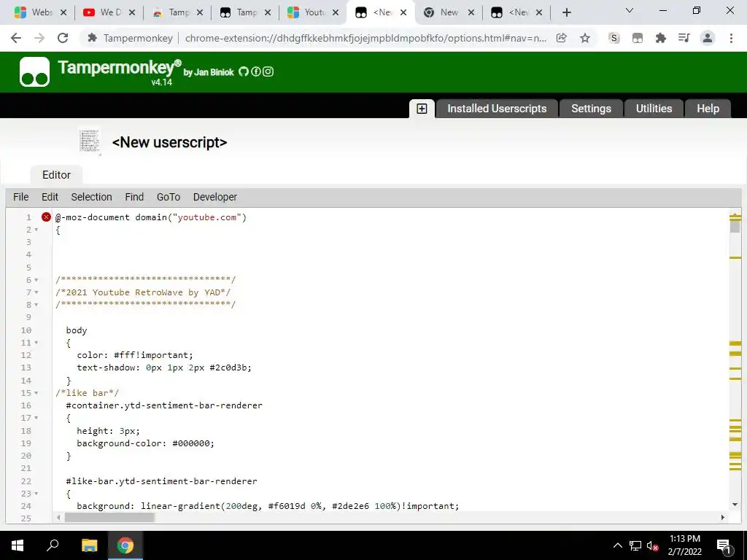The height and width of the screenshot is (560, 747).
Task: Switch to Utilities tab
Action: pos(654,109)
